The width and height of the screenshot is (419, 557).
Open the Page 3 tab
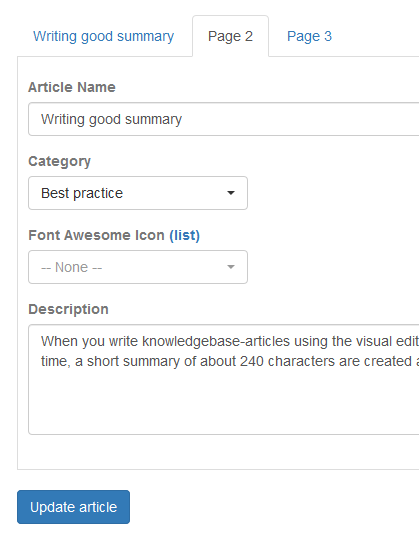[309, 36]
